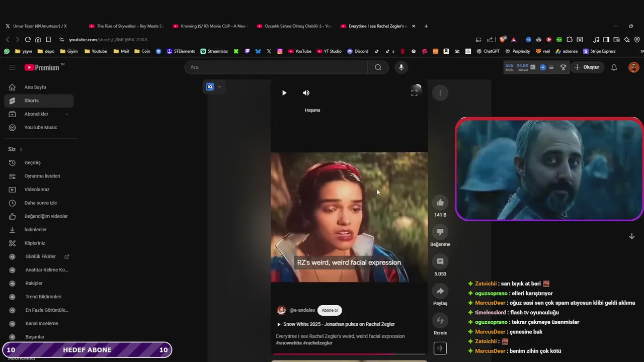644x362 pixels.
Task: Expand the Siz section chevron
Action: [21, 149]
